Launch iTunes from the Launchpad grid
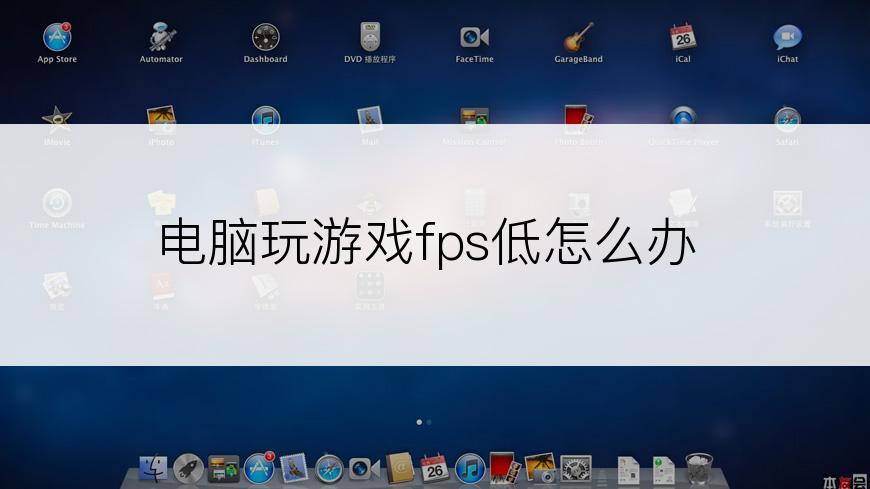 pyautogui.click(x=266, y=119)
